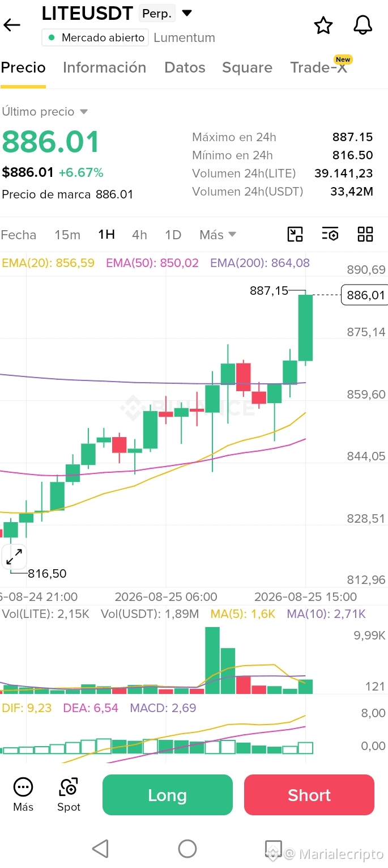Click the MA(5): 1,6K label
Viewport: 388px width, 868px height.
point(243,613)
